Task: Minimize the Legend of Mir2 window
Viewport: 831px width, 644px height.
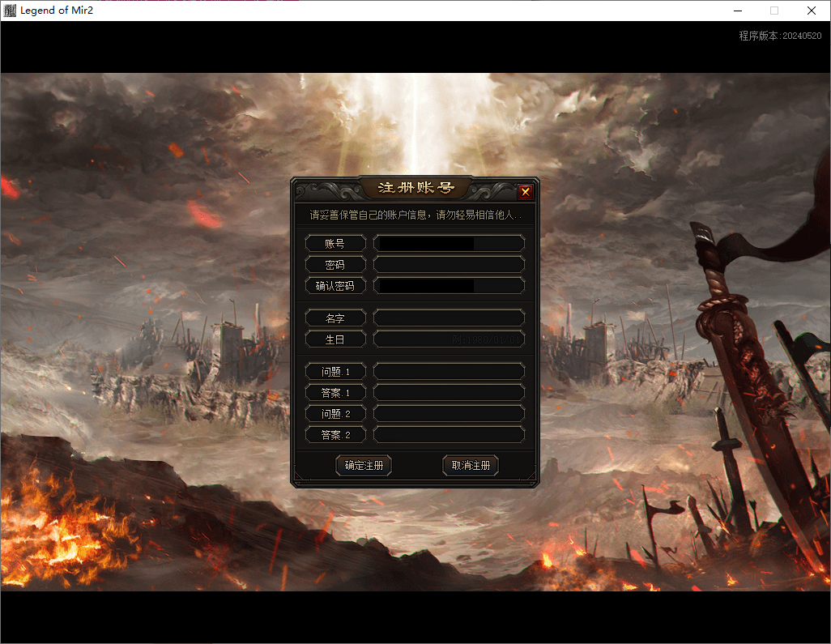Action: pyautogui.click(x=738, y=11)
